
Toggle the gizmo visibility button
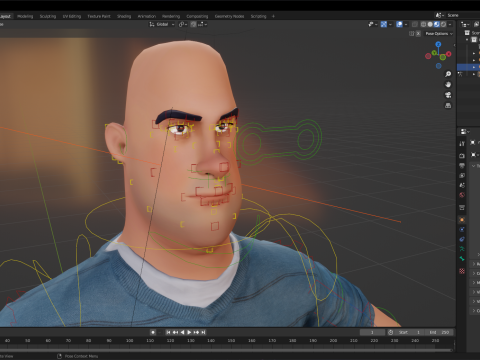(x=384, y=24)
